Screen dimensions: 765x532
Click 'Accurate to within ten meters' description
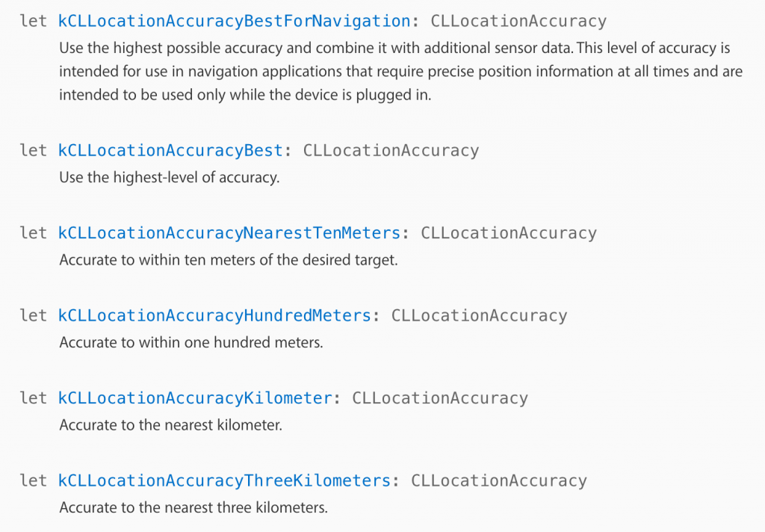229,260
